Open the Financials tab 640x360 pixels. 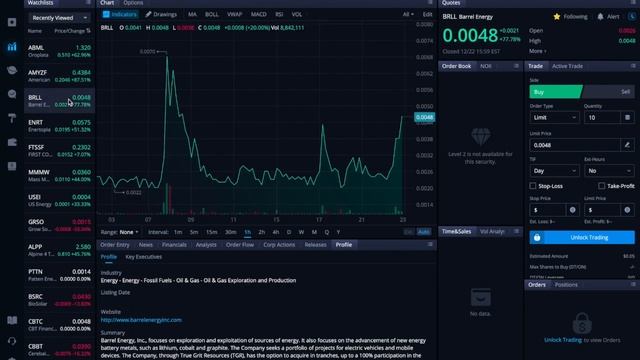(x=174, y=244)
